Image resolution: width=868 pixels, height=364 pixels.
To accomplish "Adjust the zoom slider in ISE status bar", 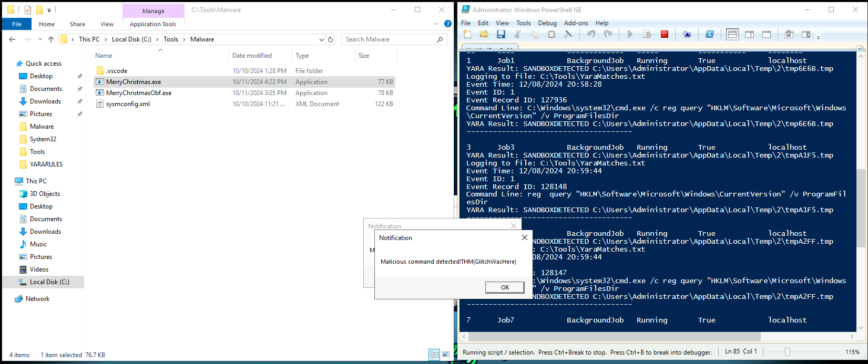I will click(787, 352).
